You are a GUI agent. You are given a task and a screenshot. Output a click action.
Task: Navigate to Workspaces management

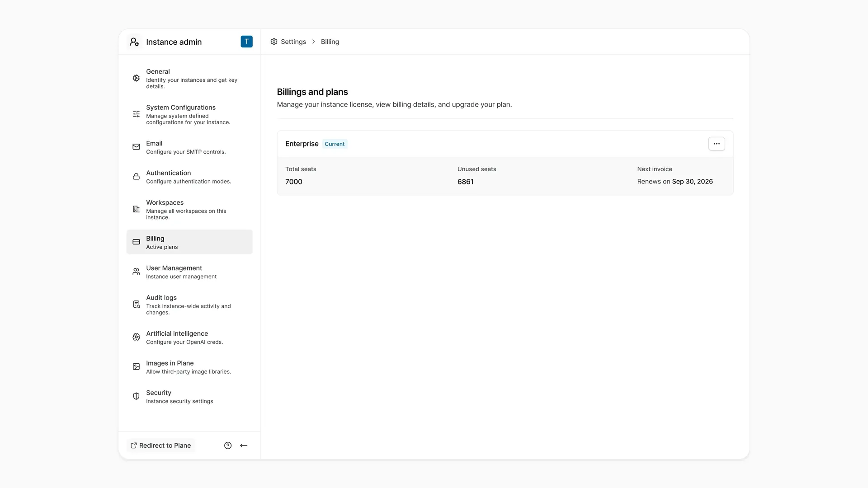(189, 210)
